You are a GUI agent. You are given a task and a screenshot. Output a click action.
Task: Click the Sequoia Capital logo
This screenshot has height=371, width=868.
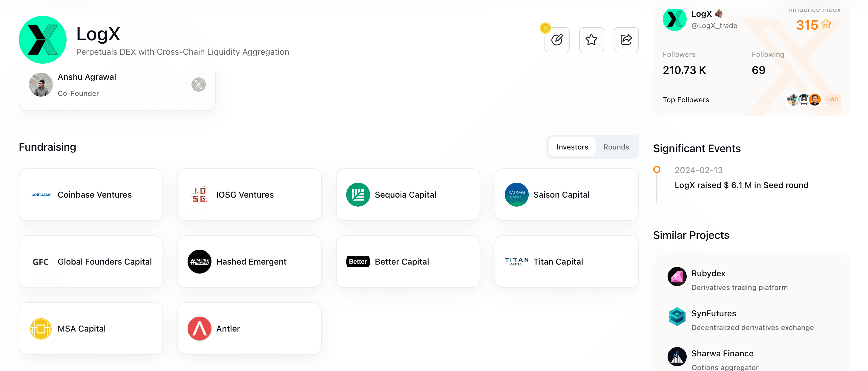(x=358, y=195)
